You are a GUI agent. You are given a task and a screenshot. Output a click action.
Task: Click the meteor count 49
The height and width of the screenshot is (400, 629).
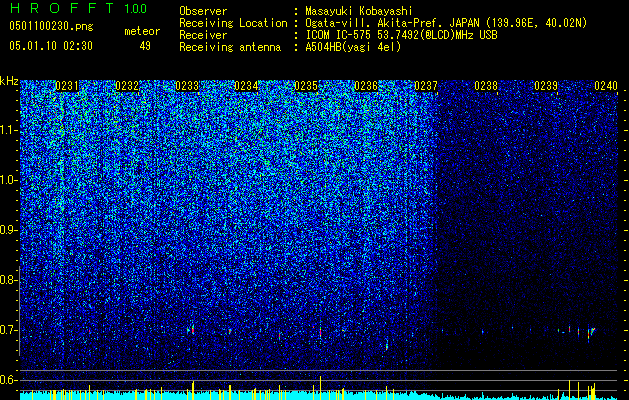point(145,46)
